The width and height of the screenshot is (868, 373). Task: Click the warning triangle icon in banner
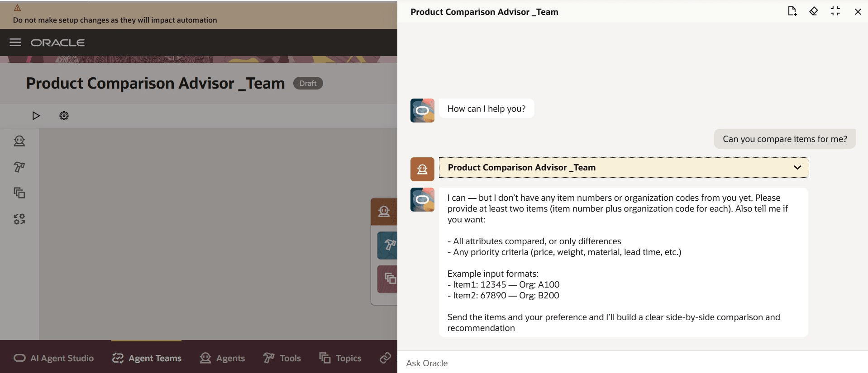[x=17, y=8]
